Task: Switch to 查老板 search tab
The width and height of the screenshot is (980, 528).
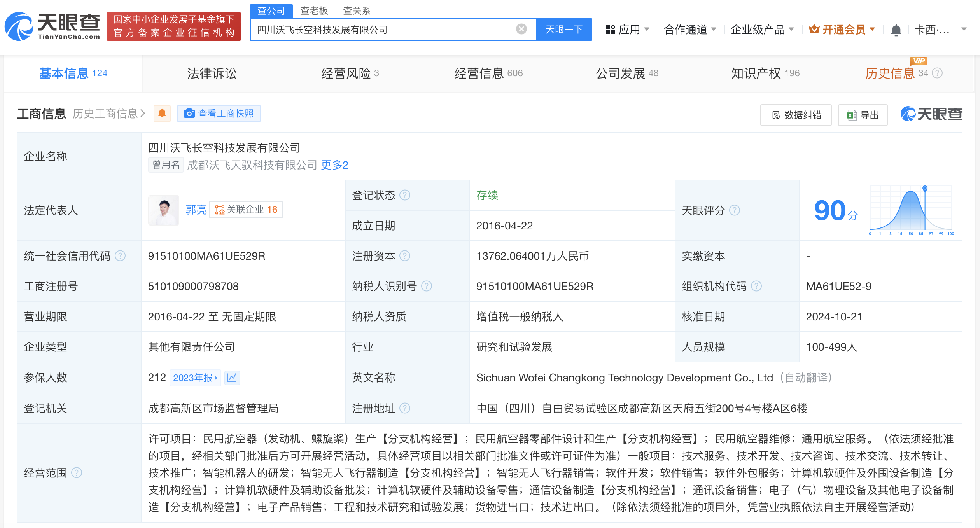Action: (x=314, y=10)
